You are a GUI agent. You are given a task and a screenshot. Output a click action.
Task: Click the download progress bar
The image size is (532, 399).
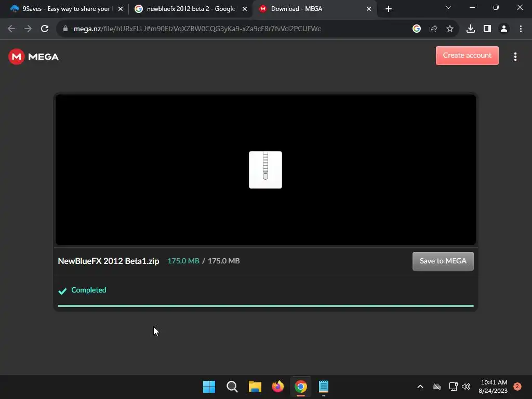click(265, 305)
